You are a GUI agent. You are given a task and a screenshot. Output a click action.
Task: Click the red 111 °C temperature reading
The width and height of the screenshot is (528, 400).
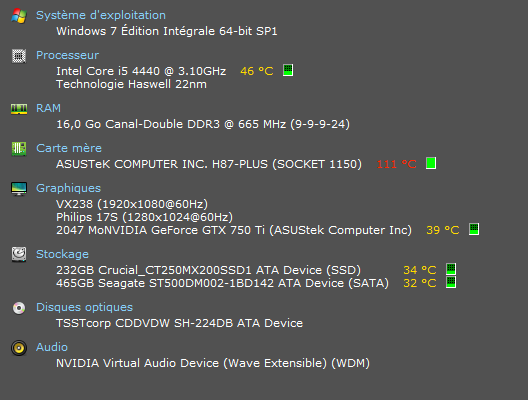tap(397, 164)
